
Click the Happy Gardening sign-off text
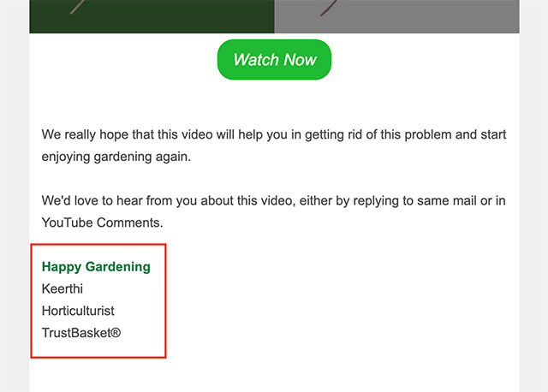(96, 266)
